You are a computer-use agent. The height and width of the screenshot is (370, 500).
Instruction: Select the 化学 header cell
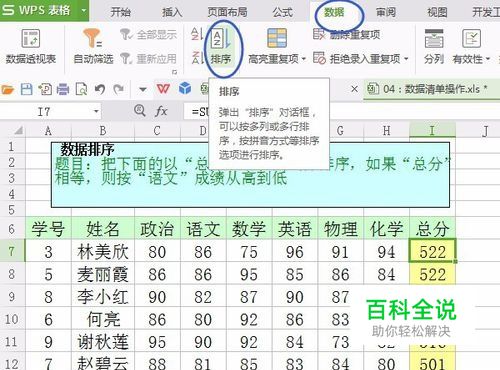386,229
